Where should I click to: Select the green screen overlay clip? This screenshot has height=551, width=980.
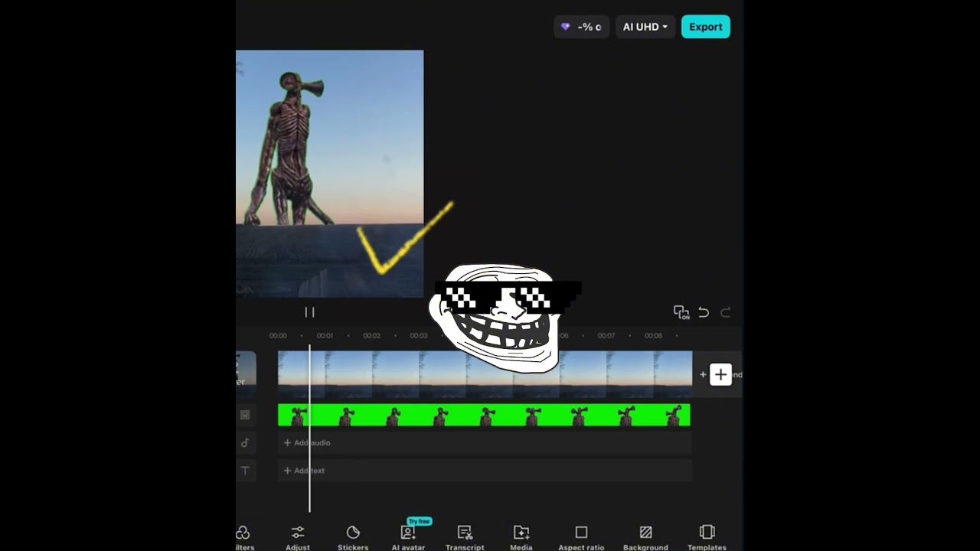coord(484,416)
